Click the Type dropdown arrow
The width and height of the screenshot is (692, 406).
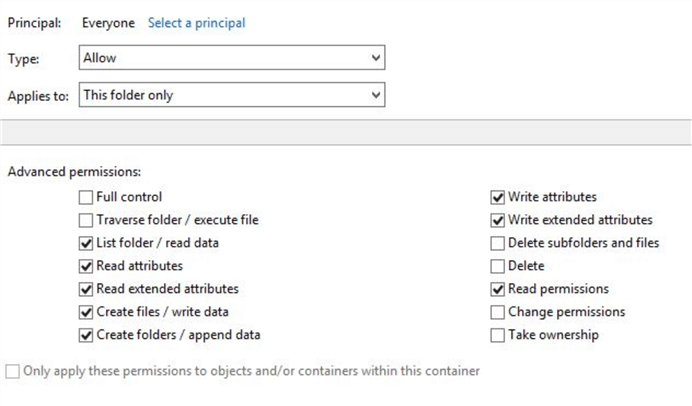375,58
